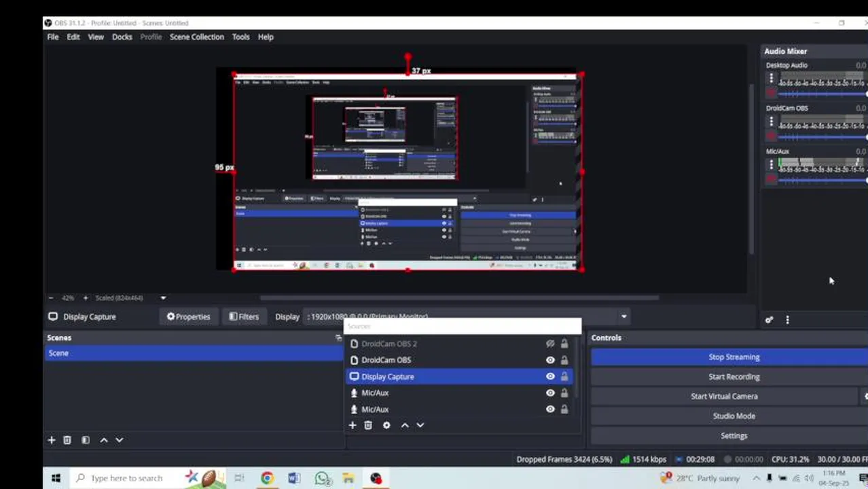Hide the Display Capture source
The image size is (868, 489).
tap(550, 376)
